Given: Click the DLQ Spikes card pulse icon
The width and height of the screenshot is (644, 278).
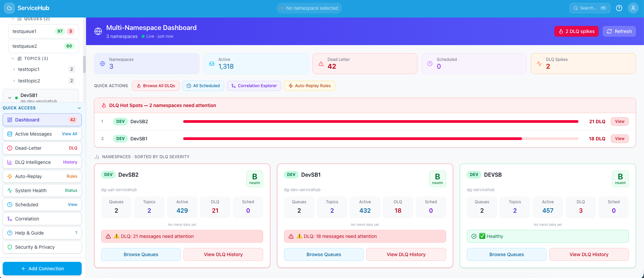Looking at the screenshot, I should pos(539,64).
